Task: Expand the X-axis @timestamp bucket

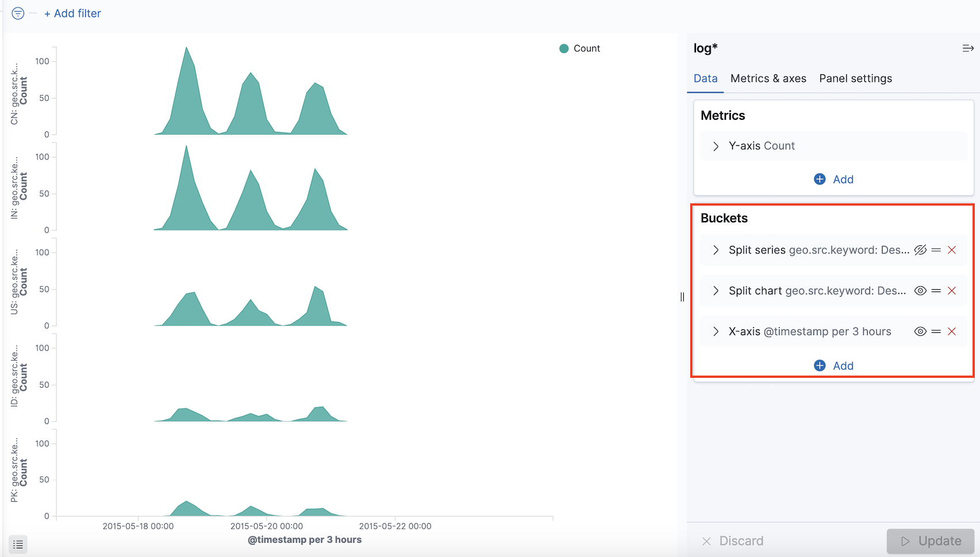Action: tap(716, 332)
